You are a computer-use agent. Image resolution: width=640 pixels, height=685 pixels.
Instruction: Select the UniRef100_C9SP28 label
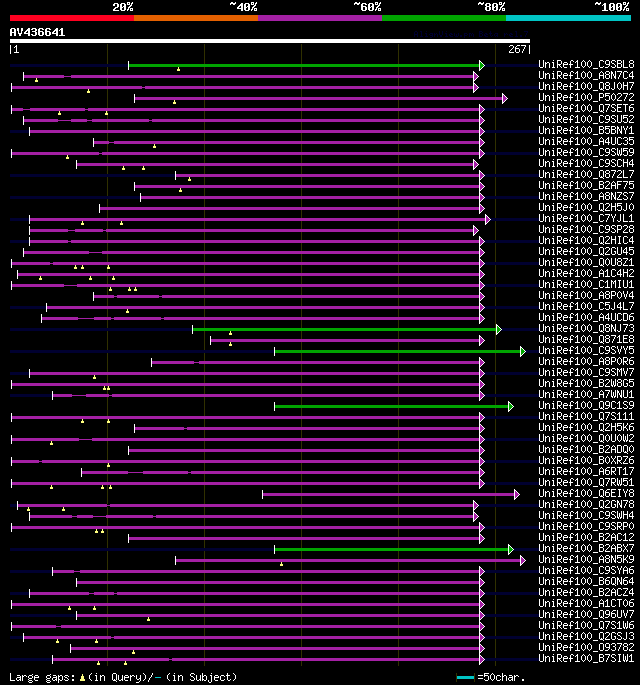[586, 229]
